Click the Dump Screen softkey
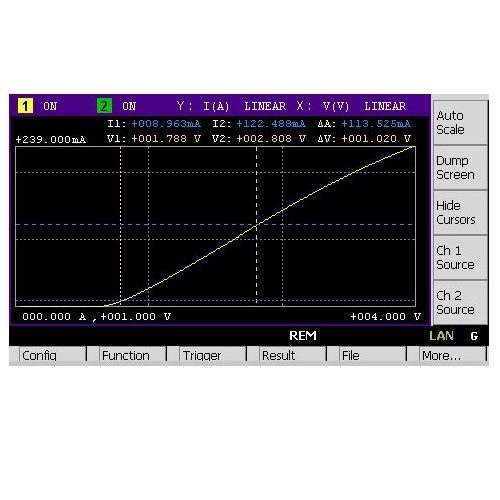500x500 pixels. (460, 168)
